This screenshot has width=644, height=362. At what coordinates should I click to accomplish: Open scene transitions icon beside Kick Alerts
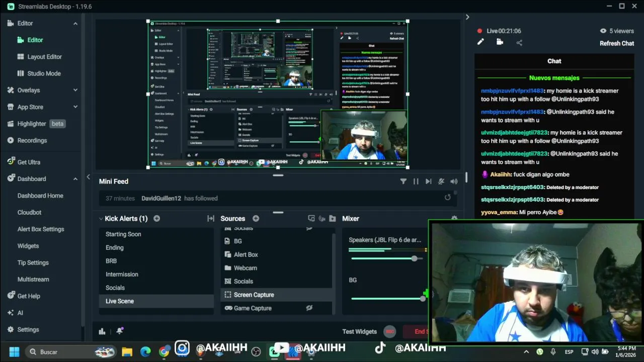pos(211,219)
